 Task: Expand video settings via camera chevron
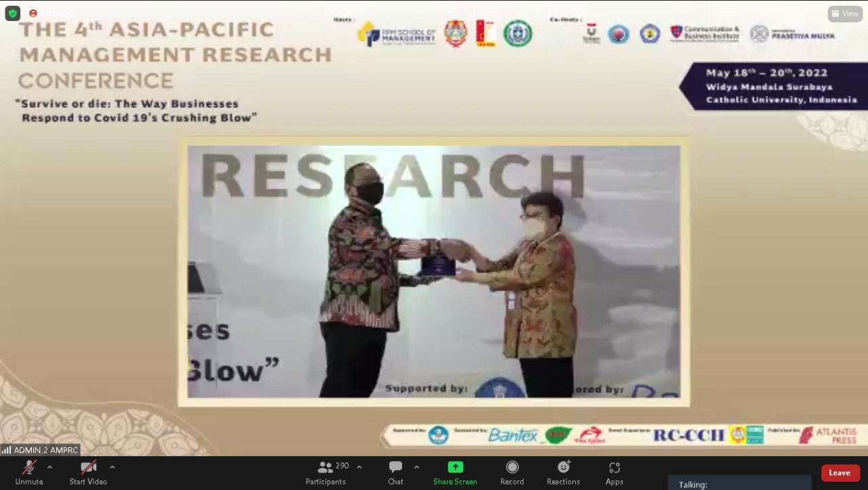(x=112, y=467)
